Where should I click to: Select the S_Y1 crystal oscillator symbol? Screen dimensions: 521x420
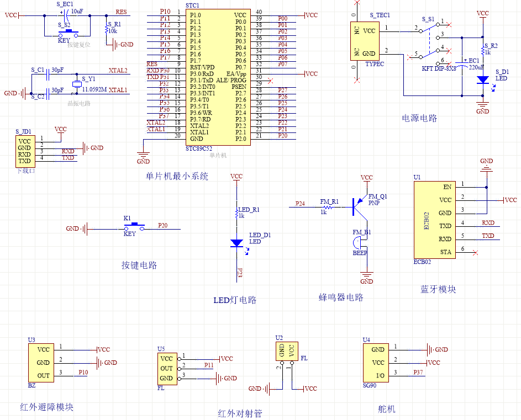[77, 84]
